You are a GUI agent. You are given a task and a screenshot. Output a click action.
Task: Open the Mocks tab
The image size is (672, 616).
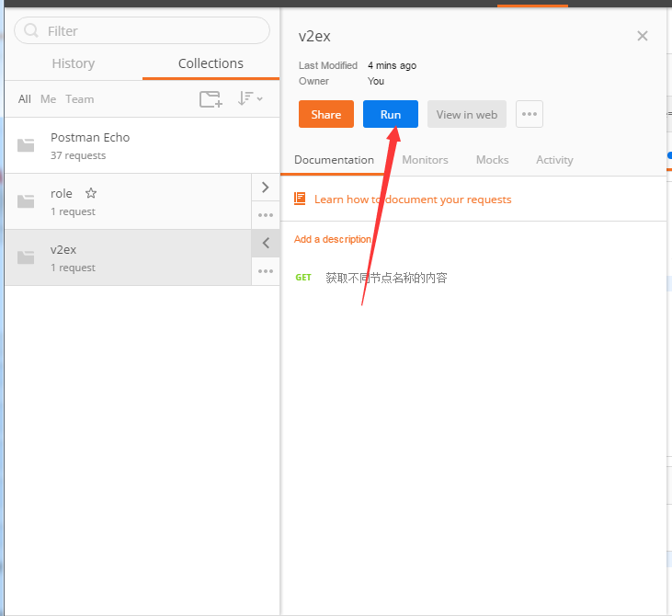493,160
